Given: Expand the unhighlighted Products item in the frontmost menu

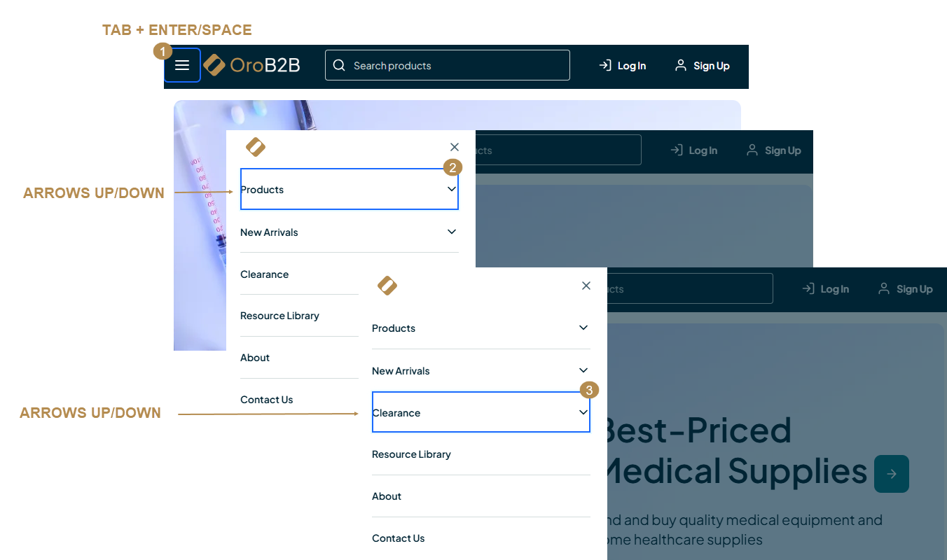Looking at the screenshot, I should point(583,328).
